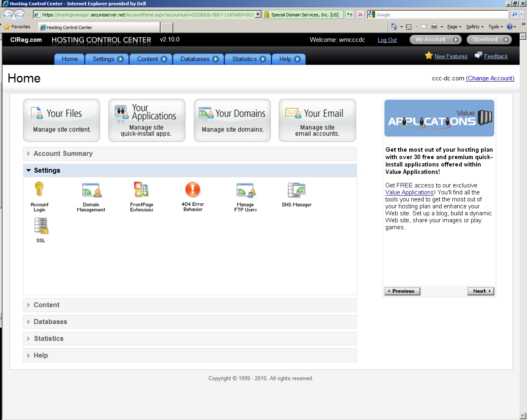Image resolution: width=527 pixels, height=420 pixels.
Task: Open the Manage FTP Users icon
Action: coord(245,190)
